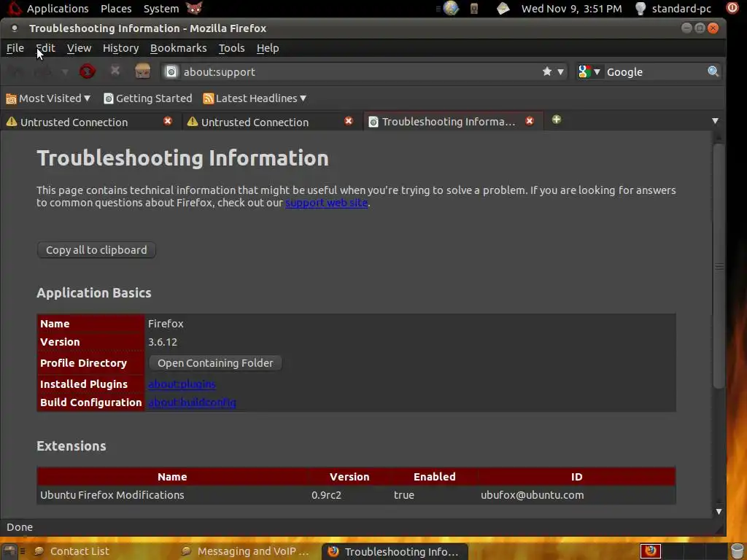The image size is (747, 560).
Task: Click the magnifying glass search icon
Action: (x=713, y=71)
